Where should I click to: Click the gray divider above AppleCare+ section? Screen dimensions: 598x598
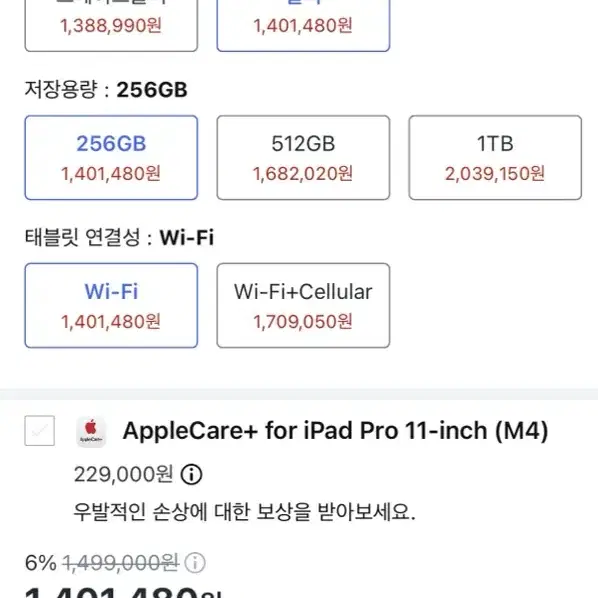[299, 394]
